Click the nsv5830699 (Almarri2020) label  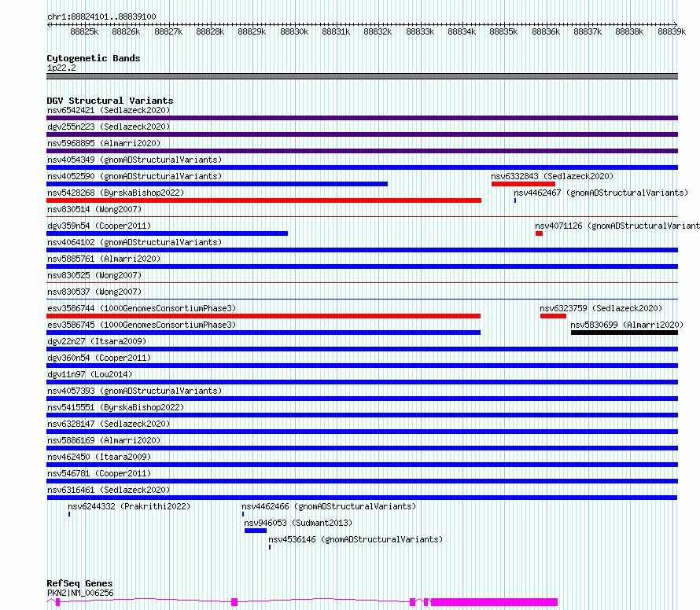pos(627,325)
